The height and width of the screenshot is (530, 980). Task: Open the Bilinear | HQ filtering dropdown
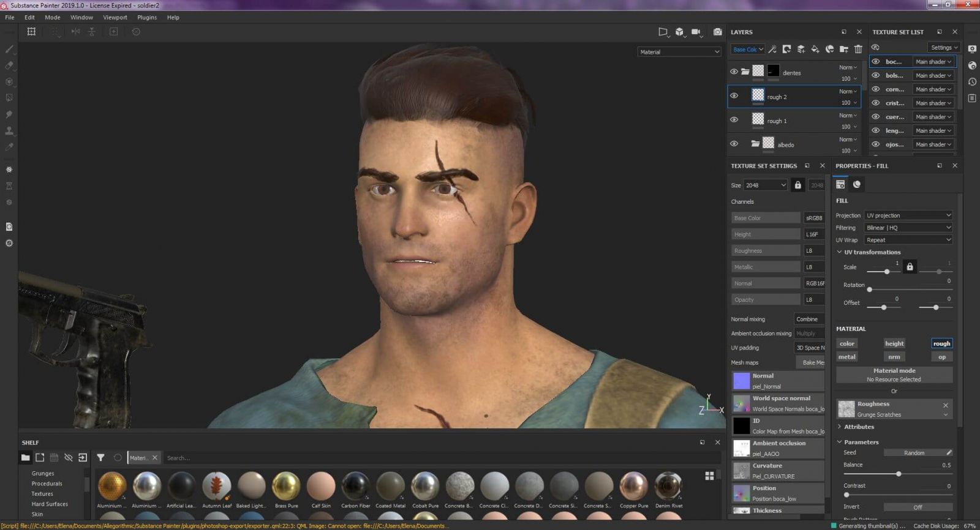pyautogui.click(x=908, y=228)
